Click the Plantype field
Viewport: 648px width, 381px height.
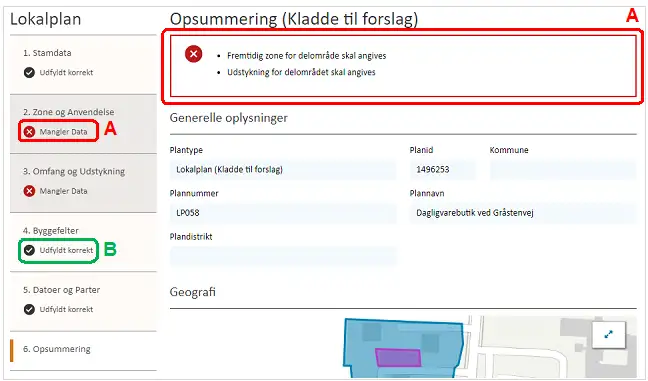point(283,169)
